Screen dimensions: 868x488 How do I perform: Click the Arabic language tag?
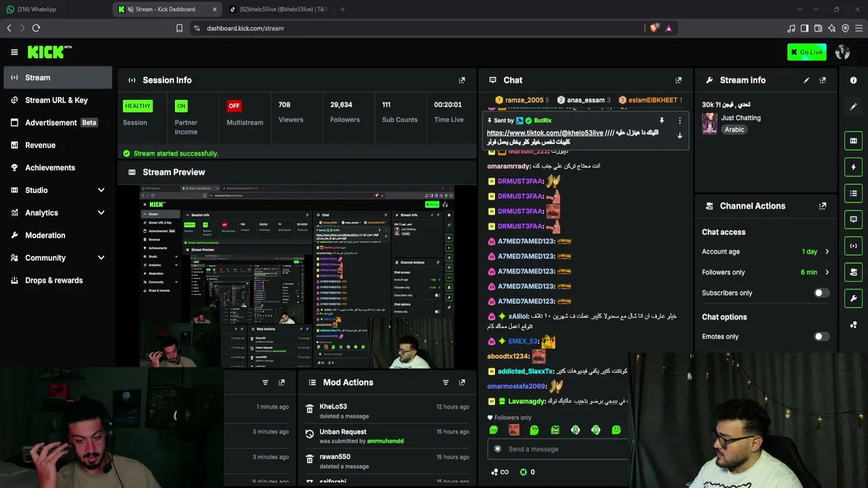click(x=734, y=129)
